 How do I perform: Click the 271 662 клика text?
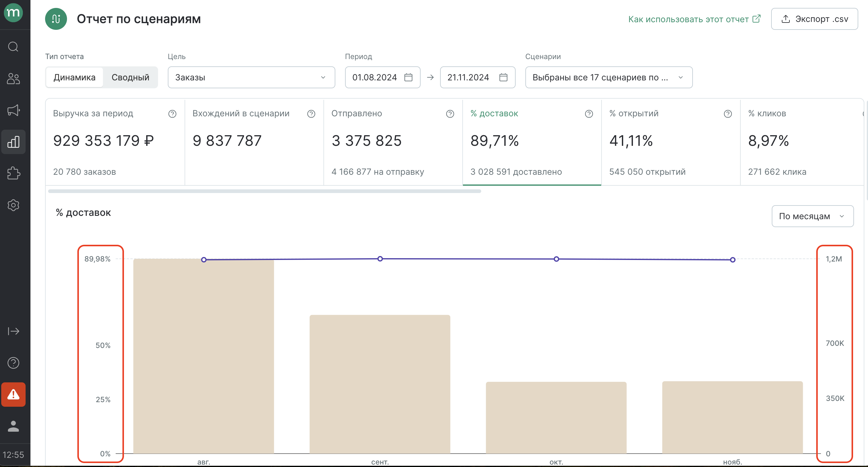pyautogui.click(x=777, y=172)
